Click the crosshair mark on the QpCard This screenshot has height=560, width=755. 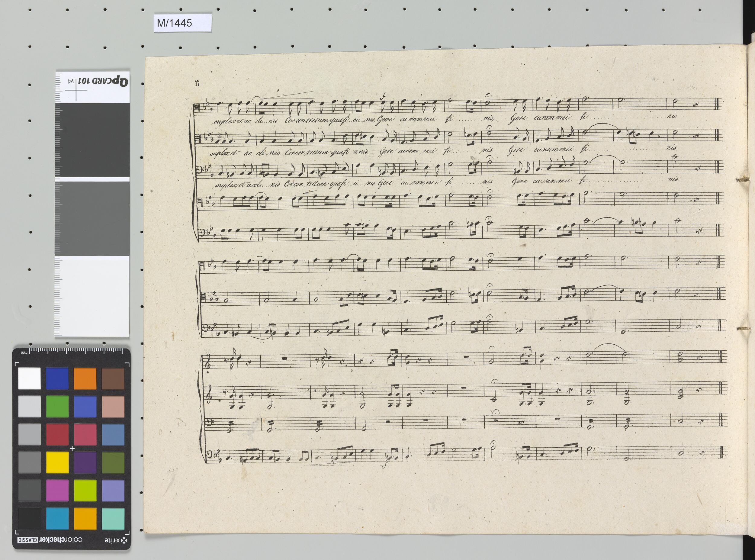[76, 91]
